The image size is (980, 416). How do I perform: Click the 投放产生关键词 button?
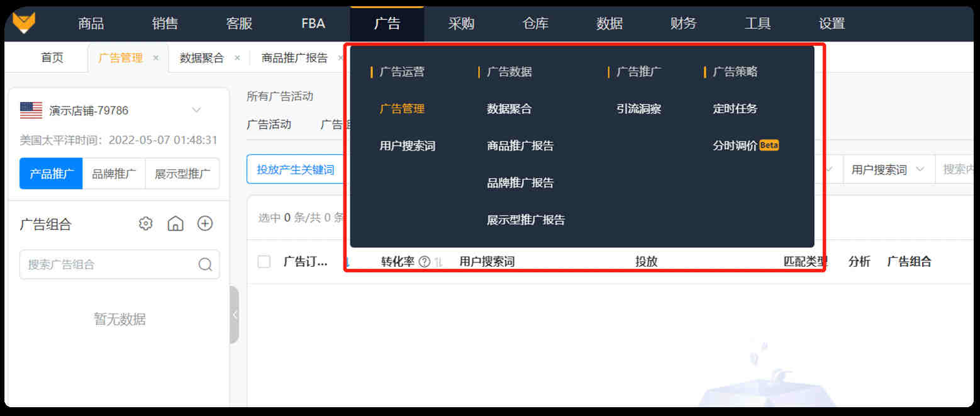(x=296, y=170)
